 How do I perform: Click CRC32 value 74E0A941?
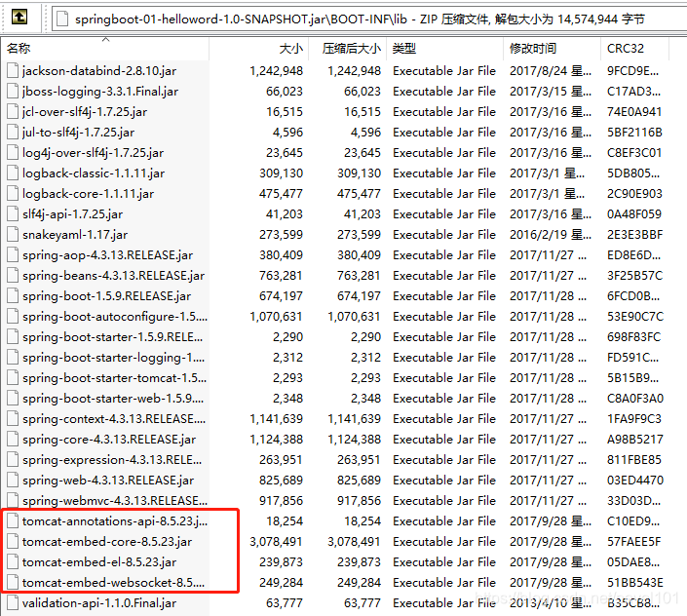(x=634, y=112)
